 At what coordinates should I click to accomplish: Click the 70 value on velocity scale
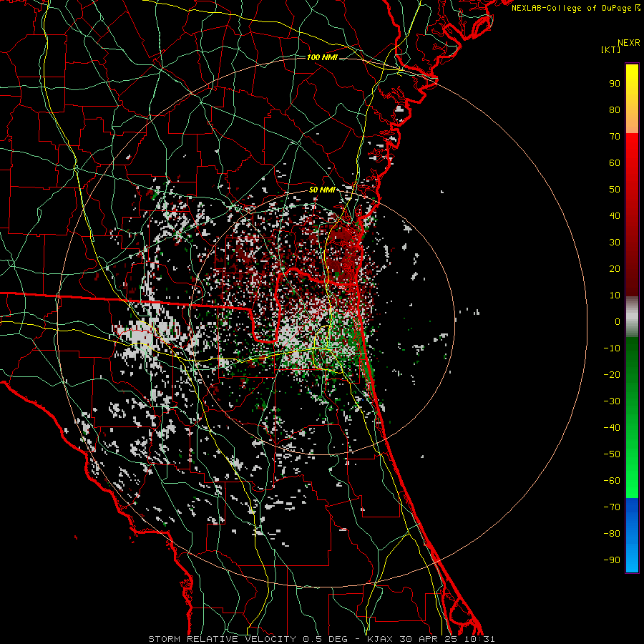point(615,137)
